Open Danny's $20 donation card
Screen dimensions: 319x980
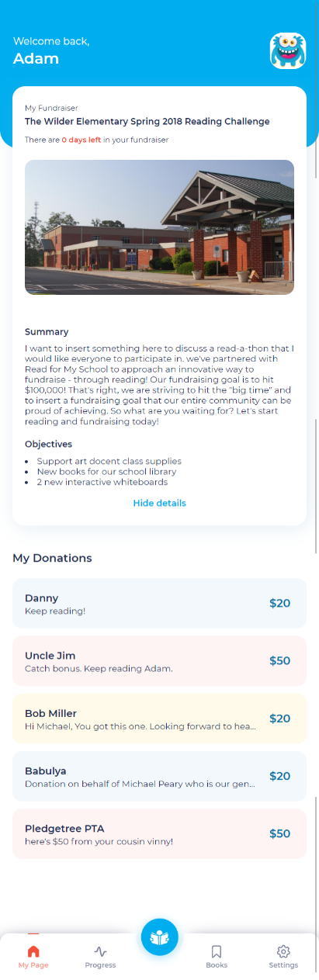pyautogui.click(x=160, y=603)
